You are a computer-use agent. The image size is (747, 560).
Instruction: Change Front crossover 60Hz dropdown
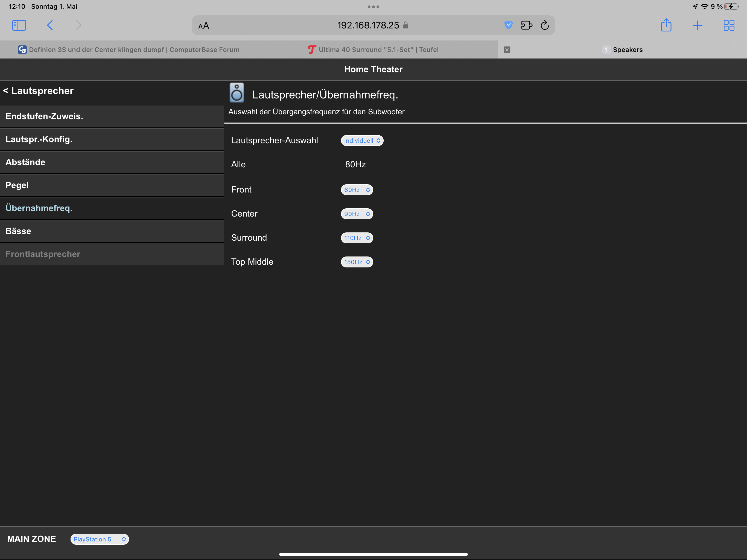[x=357, y=190]
